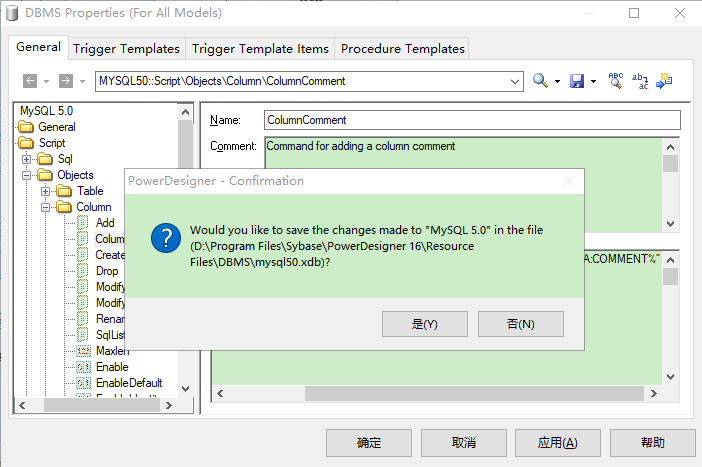The height and width of the screenshot is (467, 702).
Task: Expand the Table folder node
Action: coord(46,191)
